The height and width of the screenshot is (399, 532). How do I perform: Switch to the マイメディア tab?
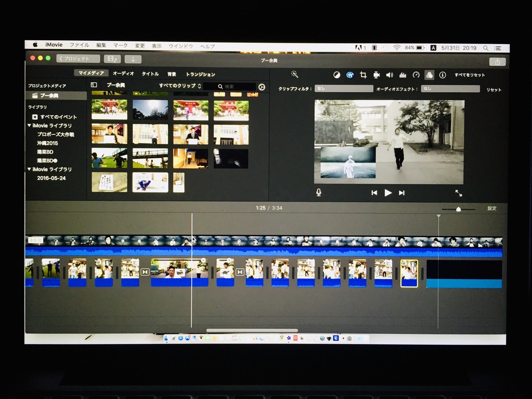pyautogui.click(x=91, y=73)
